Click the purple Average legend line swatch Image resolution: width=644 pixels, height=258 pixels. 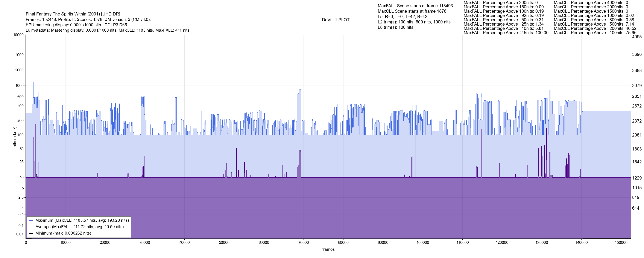[x=31, y=227]
